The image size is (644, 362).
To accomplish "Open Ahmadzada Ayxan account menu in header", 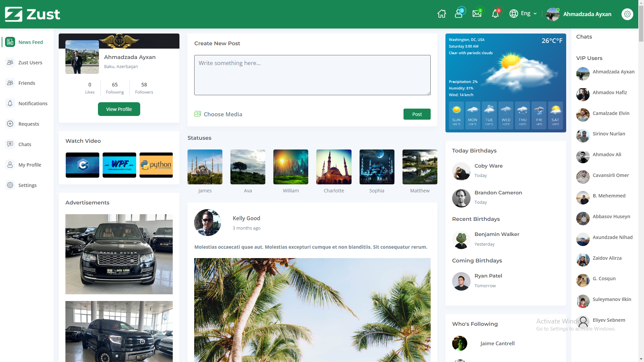I will pos(587,14).
